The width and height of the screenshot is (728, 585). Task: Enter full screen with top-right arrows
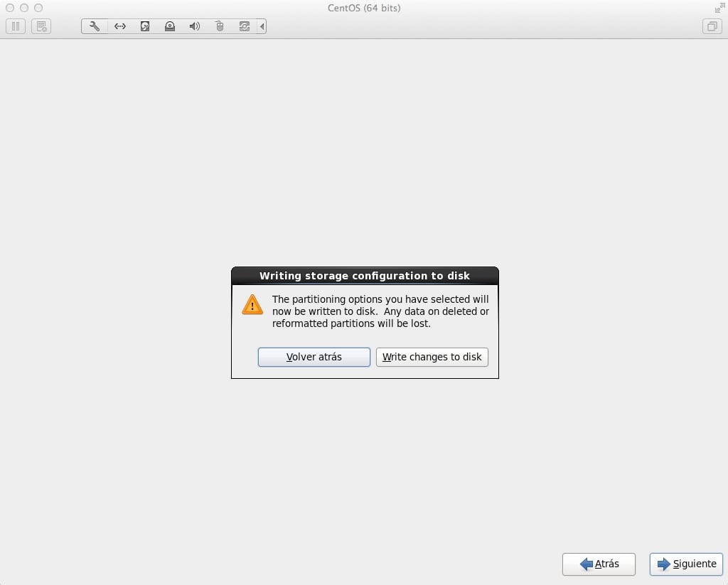(x=719, y=8)
